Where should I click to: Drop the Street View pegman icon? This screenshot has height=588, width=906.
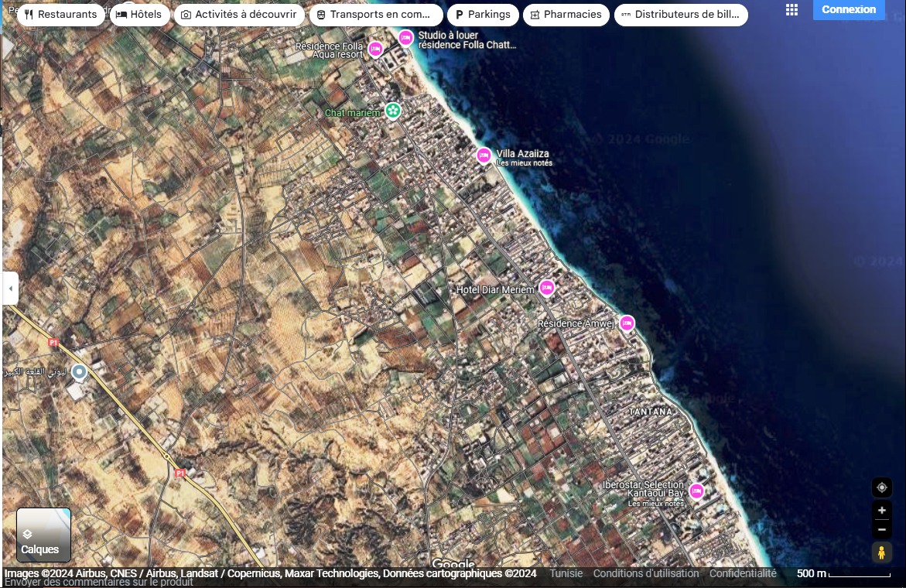point(881,552)
